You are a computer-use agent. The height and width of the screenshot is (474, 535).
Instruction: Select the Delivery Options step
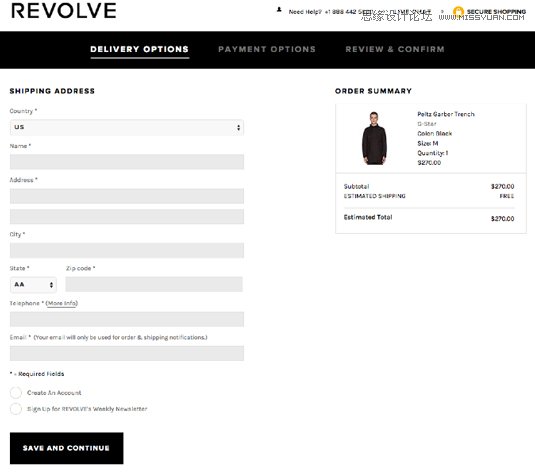click(x=139, y=49)
